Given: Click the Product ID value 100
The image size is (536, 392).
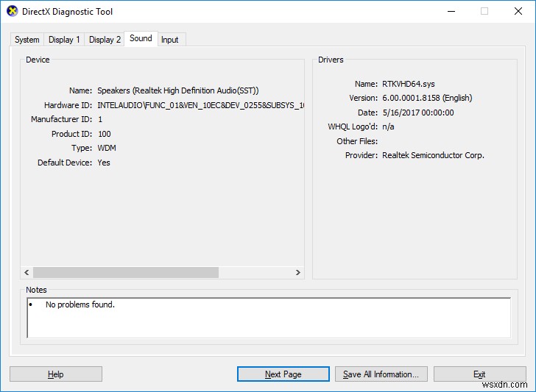Looking at the screenshot, I should click(105, 134).
